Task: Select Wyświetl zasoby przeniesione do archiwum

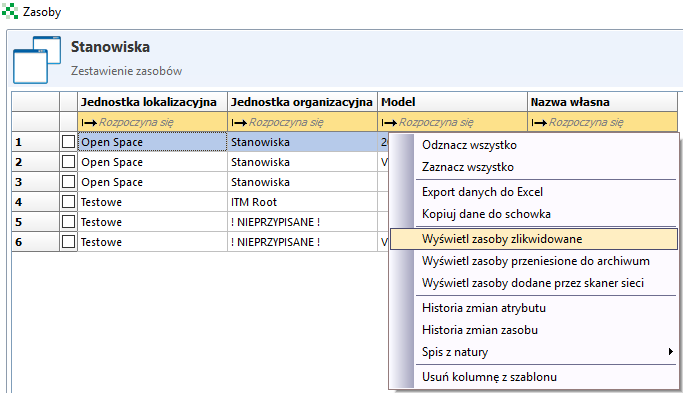Action: point(534,261)
